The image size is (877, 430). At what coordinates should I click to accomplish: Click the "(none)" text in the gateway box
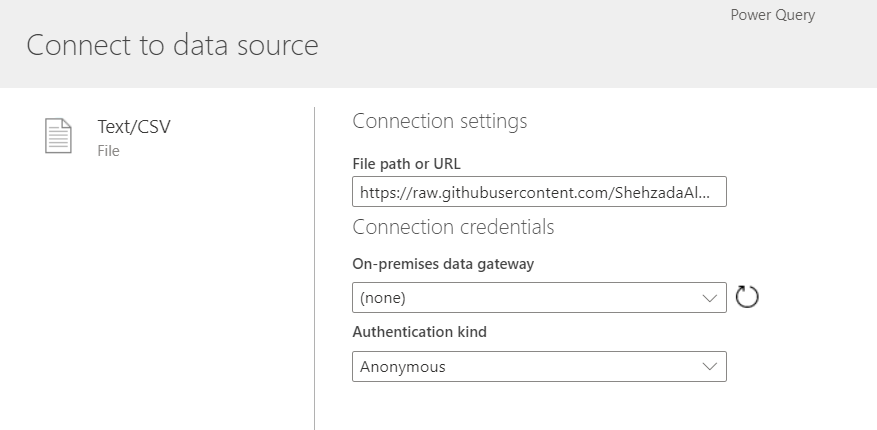(383, 298)
